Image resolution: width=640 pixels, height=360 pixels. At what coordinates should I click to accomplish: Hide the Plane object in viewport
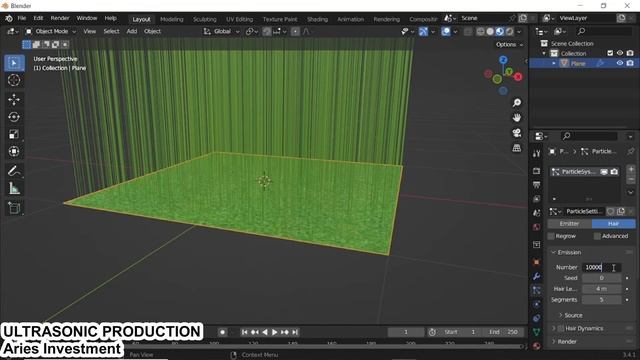coord(620,63)
